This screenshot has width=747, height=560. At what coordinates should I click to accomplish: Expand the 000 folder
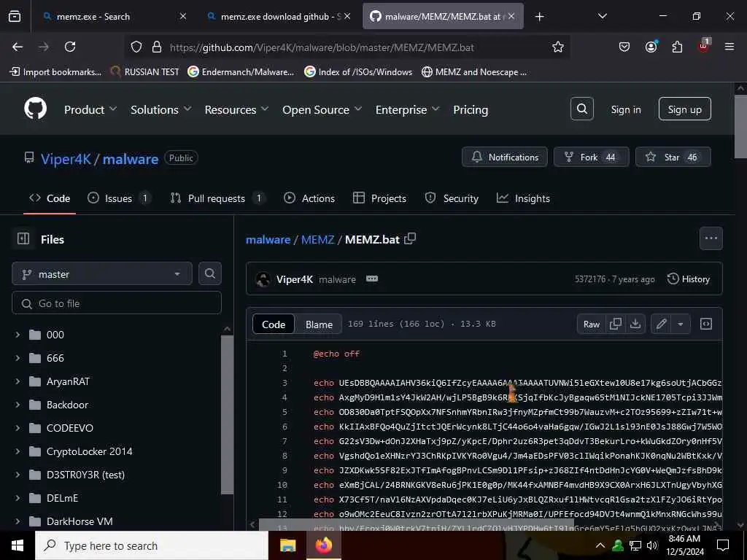(18, 335)
